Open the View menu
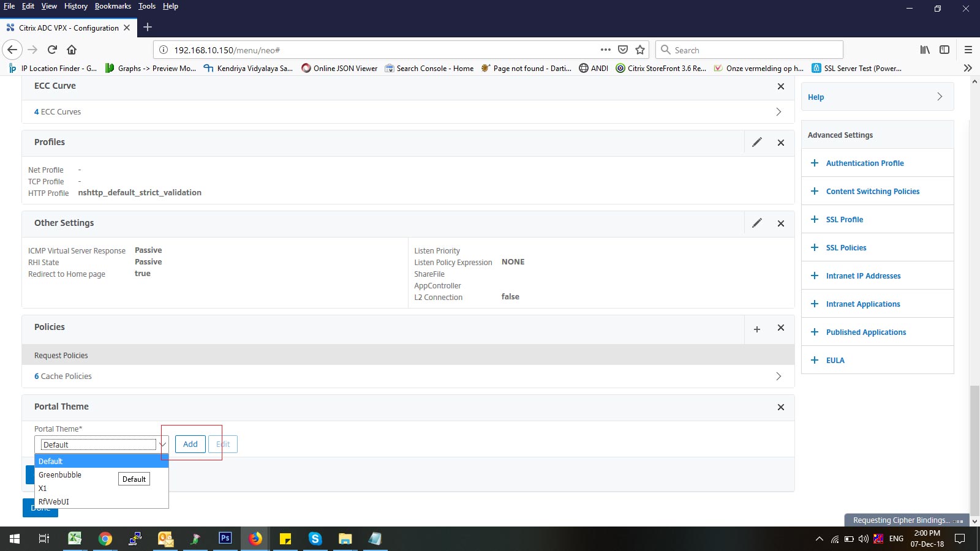The height and width of the screenshot is (551, 980). coord(49,6)
